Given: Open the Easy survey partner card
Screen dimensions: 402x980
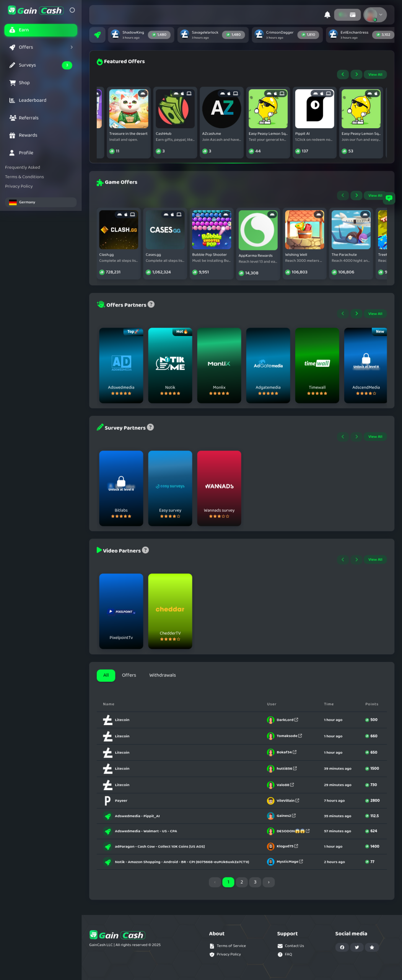Looking at the screenshot, I should coord(170,488).
